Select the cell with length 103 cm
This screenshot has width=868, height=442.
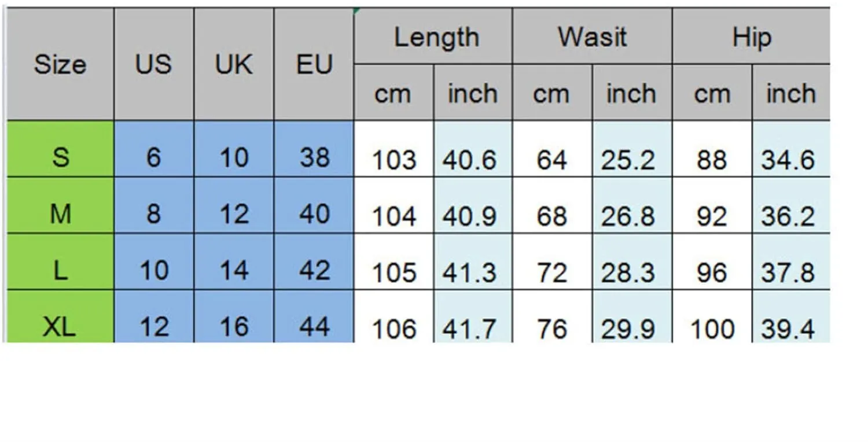tap(393, 149)
